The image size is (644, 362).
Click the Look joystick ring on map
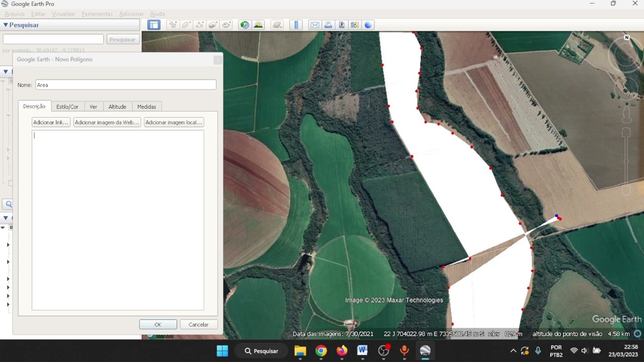(x=626, y=54)
